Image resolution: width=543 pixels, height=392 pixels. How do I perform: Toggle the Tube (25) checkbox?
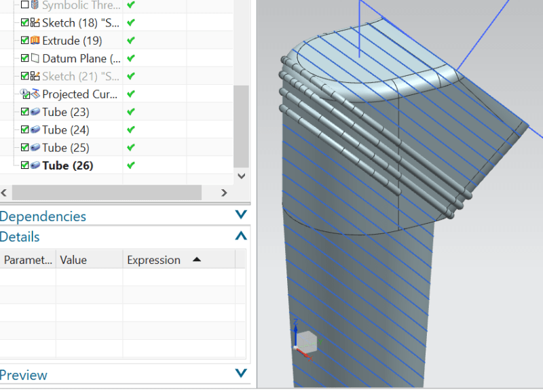[24, 147]
